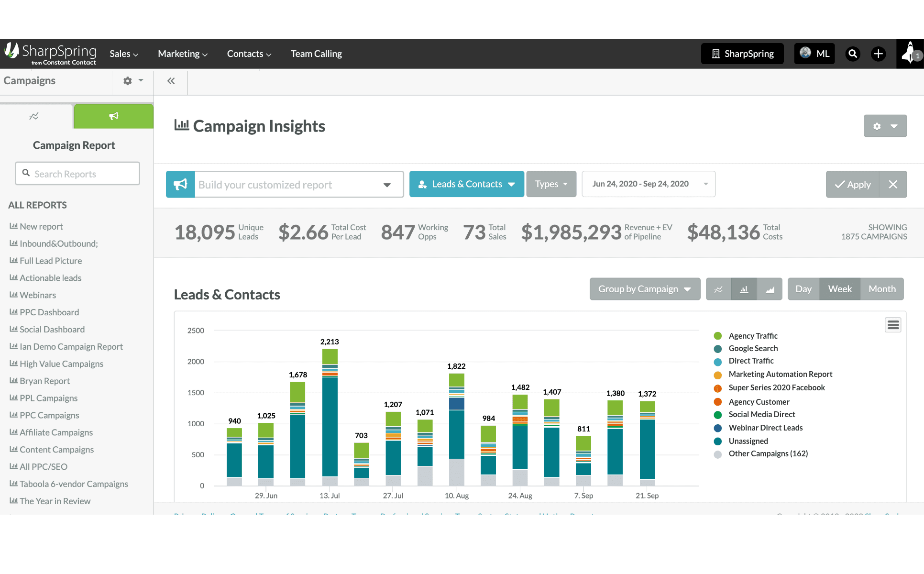Open the PPC Dashboard report
The image size is (924, 574).
tap(49, 312)
